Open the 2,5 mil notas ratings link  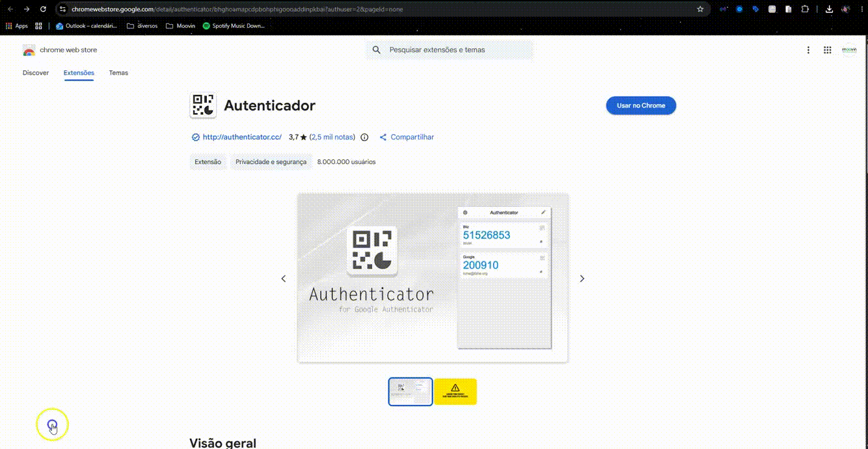(332, 137)
